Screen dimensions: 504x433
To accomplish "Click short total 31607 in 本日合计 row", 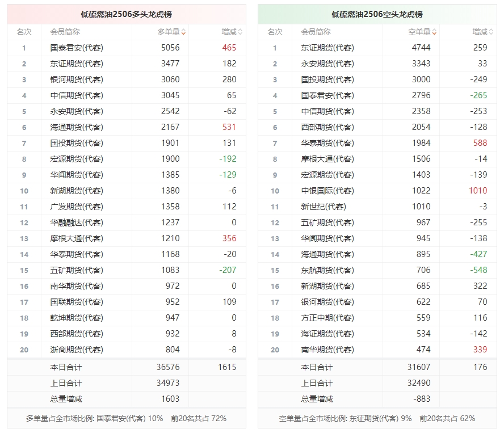I will click(x=419, y=367).
